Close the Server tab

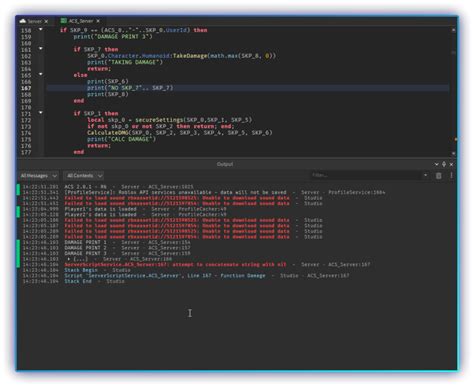tap(46, 21)
